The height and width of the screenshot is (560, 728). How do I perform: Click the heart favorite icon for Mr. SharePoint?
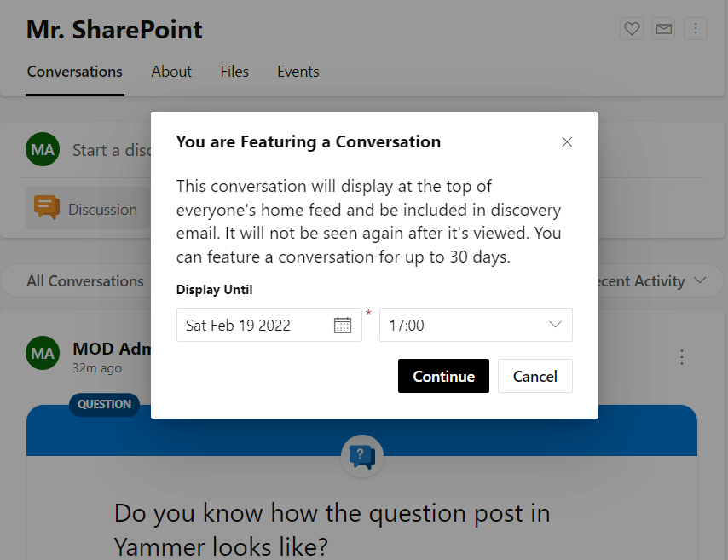click(x=632, y=29)
